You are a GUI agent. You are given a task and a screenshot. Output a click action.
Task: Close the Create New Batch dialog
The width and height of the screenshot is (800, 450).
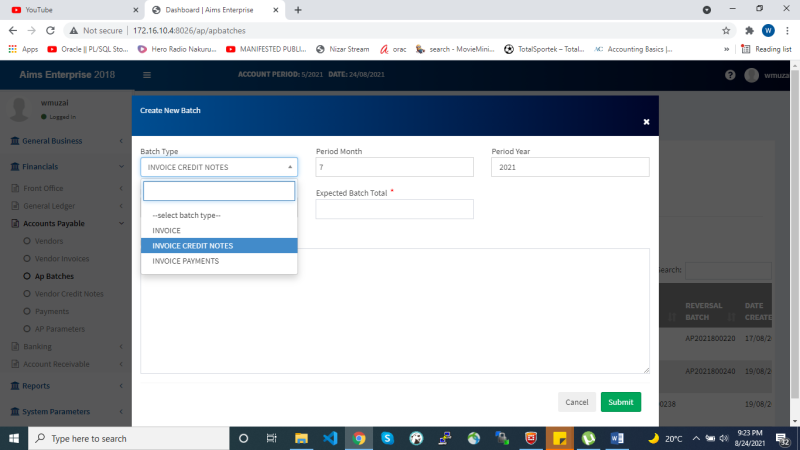tap(646, 121)
